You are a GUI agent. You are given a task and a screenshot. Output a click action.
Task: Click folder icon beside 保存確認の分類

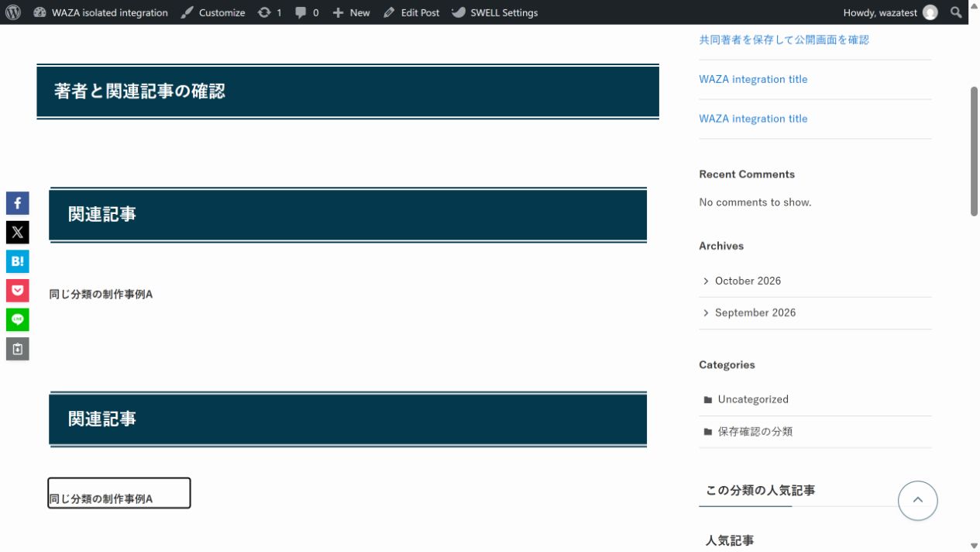[708, 432]
